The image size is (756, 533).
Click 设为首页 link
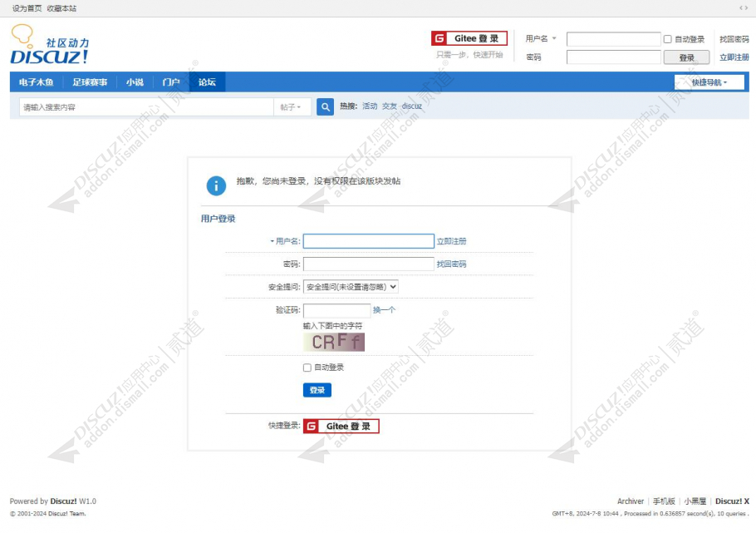pyautogui.click(x=27, y=8)
